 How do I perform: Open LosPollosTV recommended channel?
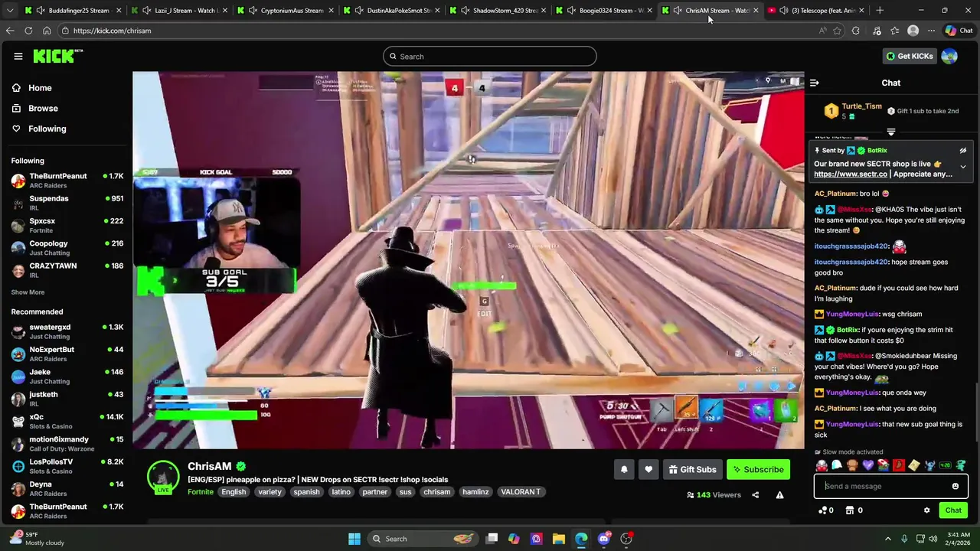[67, 466]
